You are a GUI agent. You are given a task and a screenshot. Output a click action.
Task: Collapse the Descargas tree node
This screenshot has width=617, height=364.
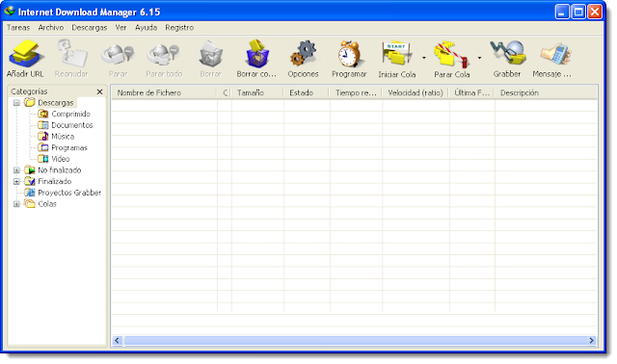(x=16, y=103)
